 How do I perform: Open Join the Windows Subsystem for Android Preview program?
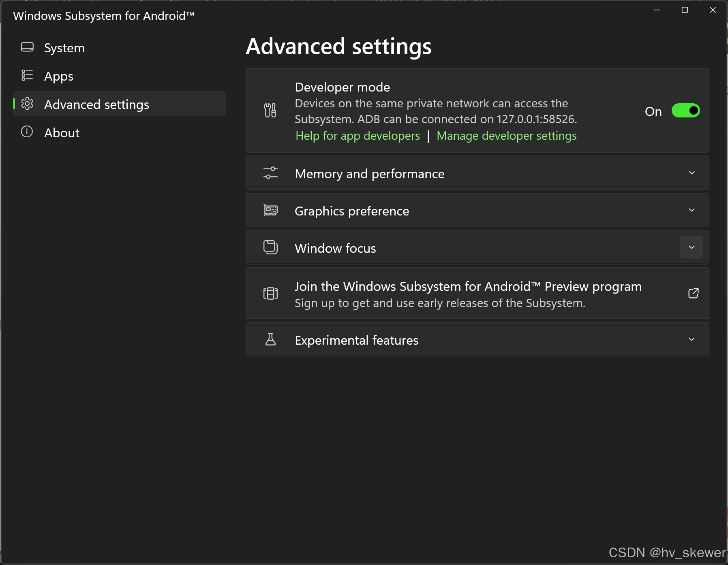click(477, 293)
